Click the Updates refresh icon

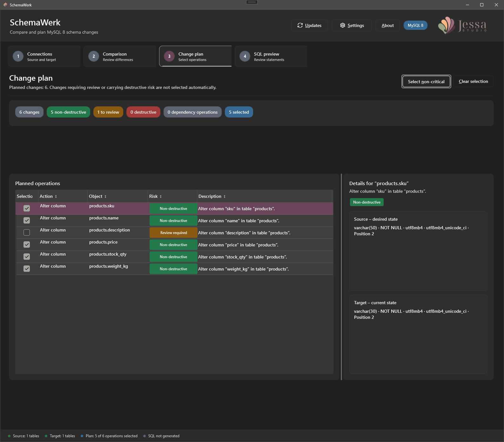tap(300, 25)
